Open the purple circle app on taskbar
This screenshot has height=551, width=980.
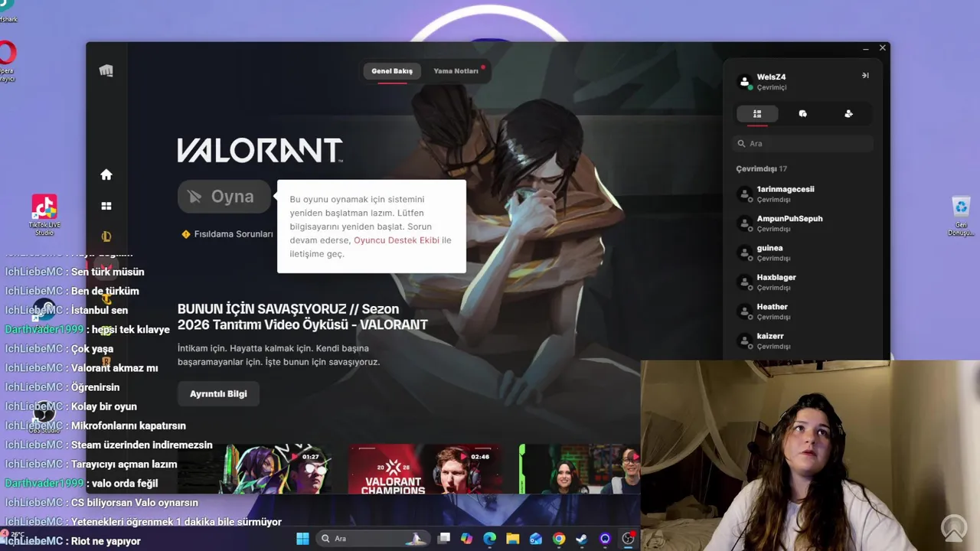point(605,539)
